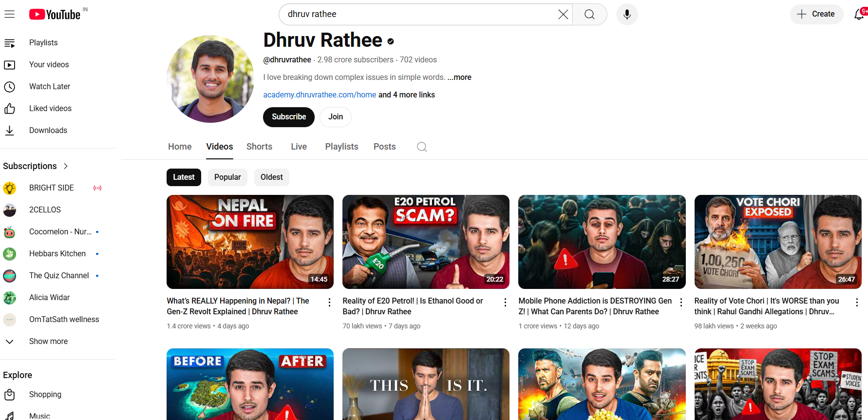Screen dimensions: 868x420
Task: Open options menu for Nepal video
Action: 329,302
